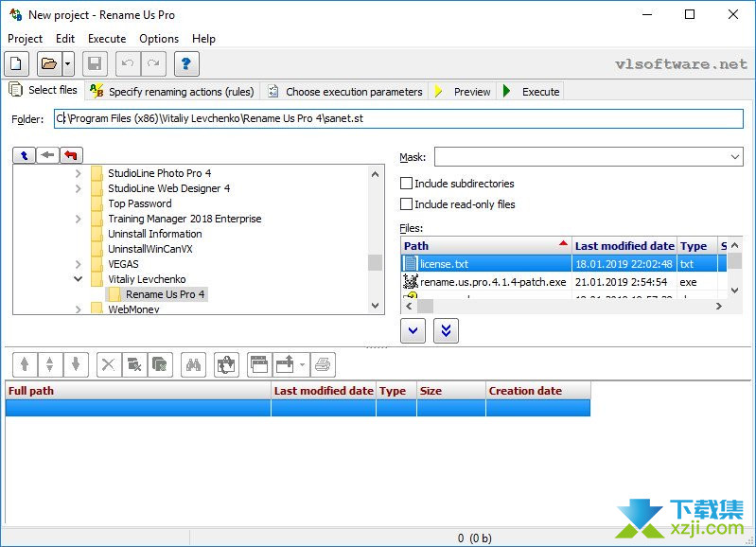The image size is (756, 547).
Task: Click the folder tree scroll up arrow
Action: point(375,174)
